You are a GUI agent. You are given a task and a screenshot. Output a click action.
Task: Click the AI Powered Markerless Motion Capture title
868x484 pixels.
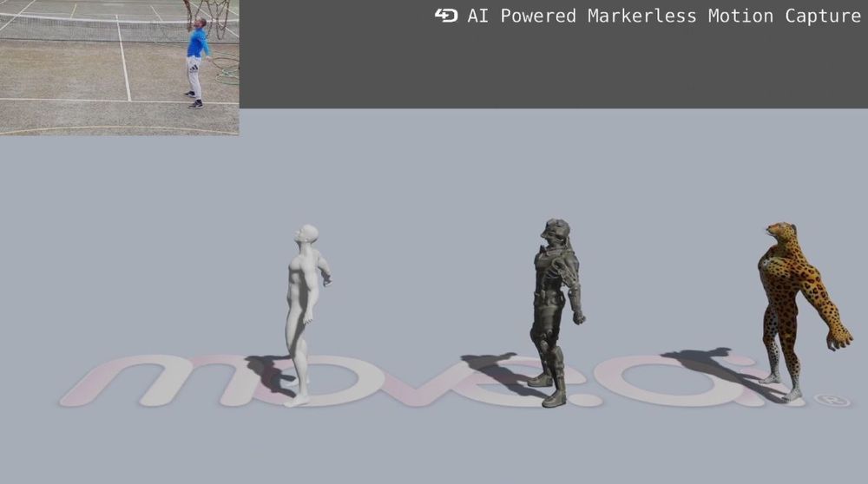(663, 16)
